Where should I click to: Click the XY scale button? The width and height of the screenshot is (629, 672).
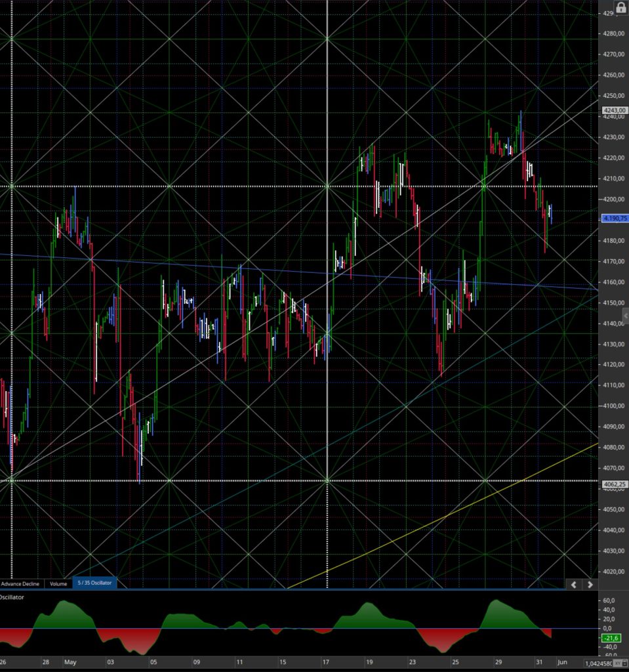coord(617,663)
